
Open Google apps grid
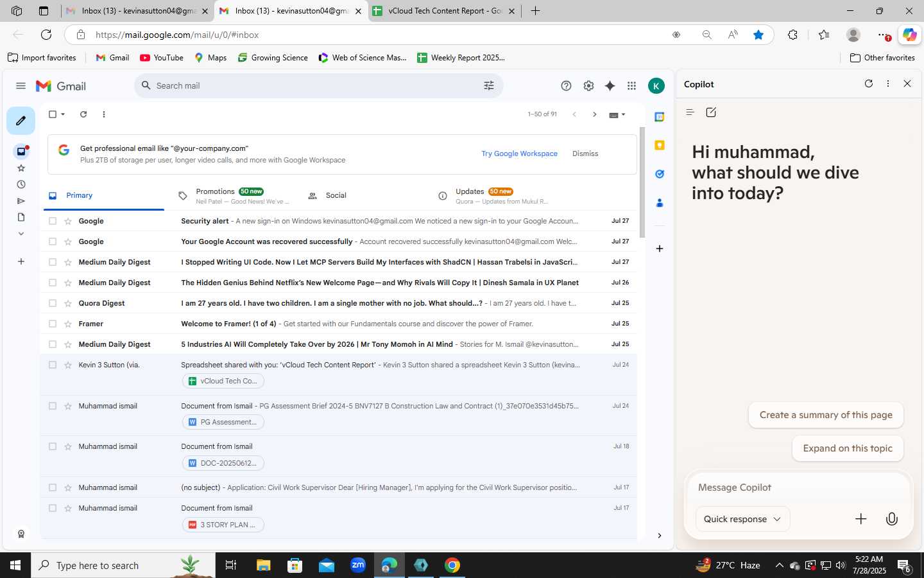coord(632,86)
